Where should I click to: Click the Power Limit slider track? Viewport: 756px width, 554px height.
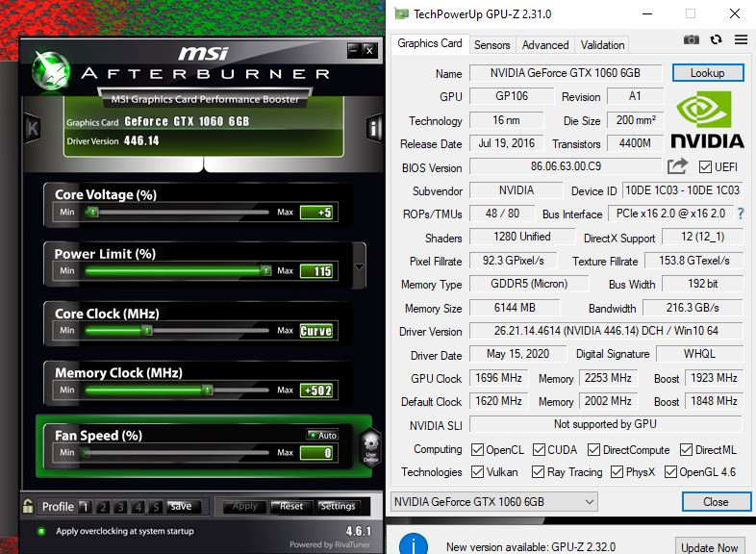pos(176,271)
